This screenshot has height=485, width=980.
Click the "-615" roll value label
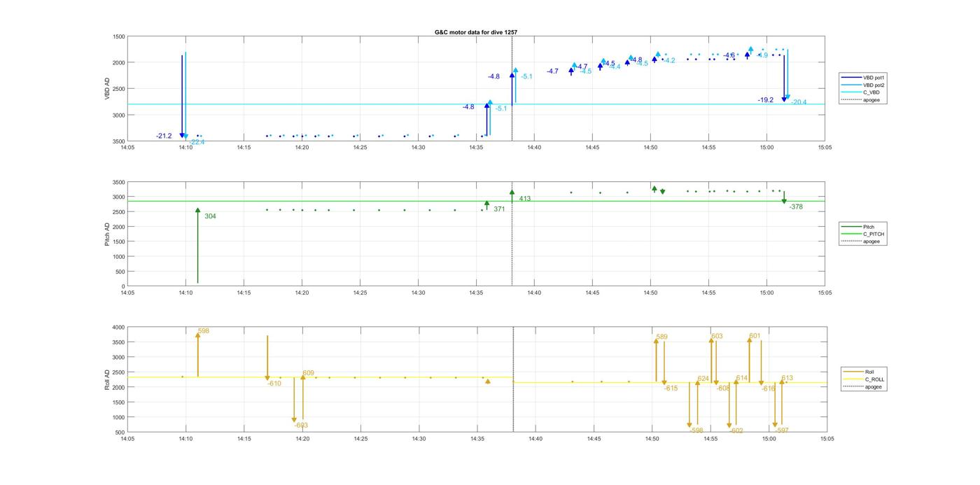pos(671,388)
